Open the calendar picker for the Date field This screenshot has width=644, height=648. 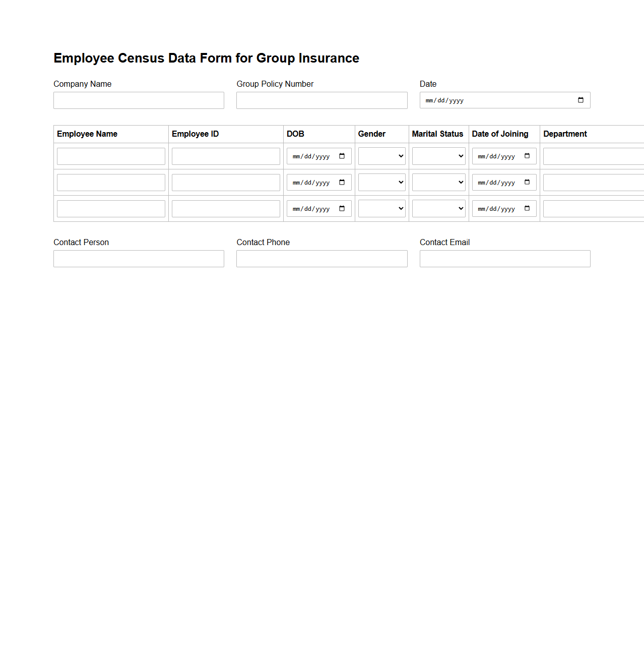click(580, 100)
